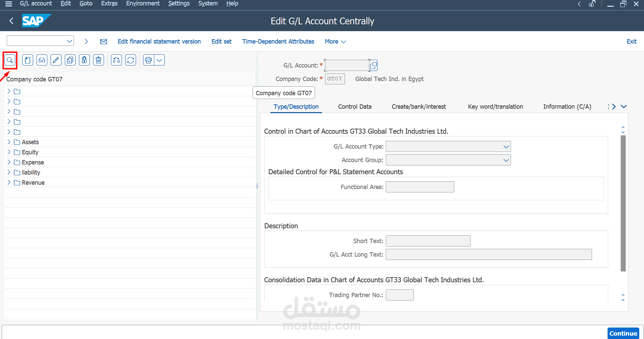This screenshot has height=339, width=644.
Task: Expand the Revenue folder
Action: [x=9, y=182]
